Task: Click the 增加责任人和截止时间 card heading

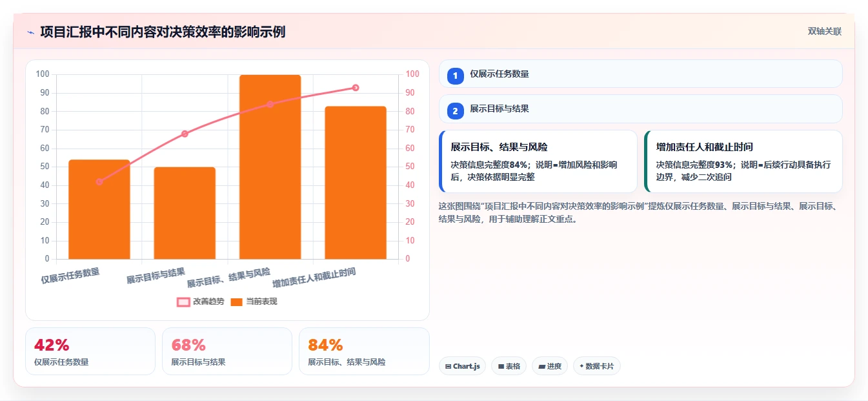Action: pos(705,147)
